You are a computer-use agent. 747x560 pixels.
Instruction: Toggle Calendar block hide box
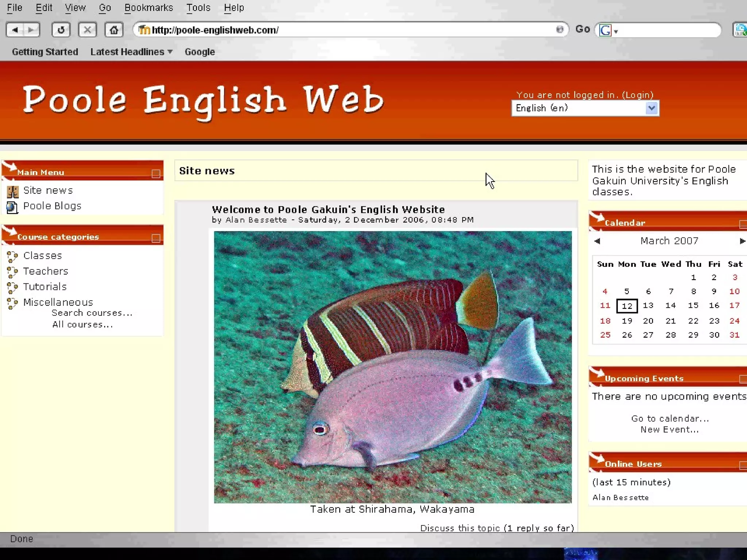[743, 224]
